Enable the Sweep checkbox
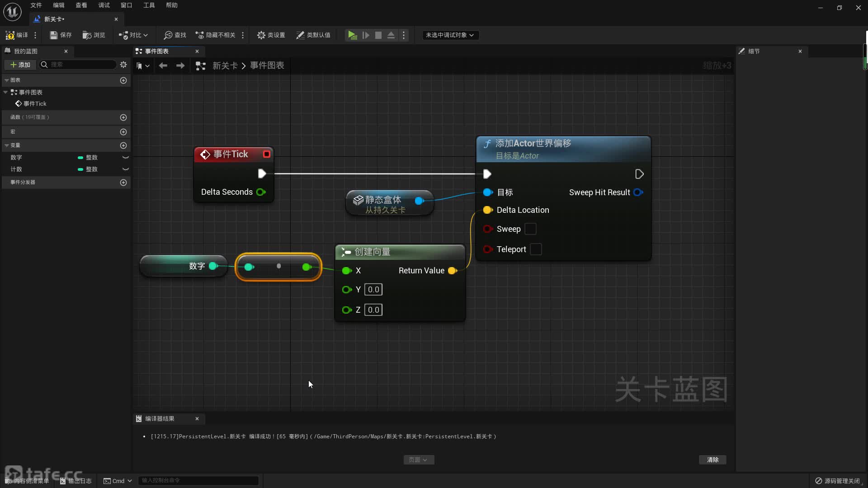The image size is (868, 488). click(530, 229)
